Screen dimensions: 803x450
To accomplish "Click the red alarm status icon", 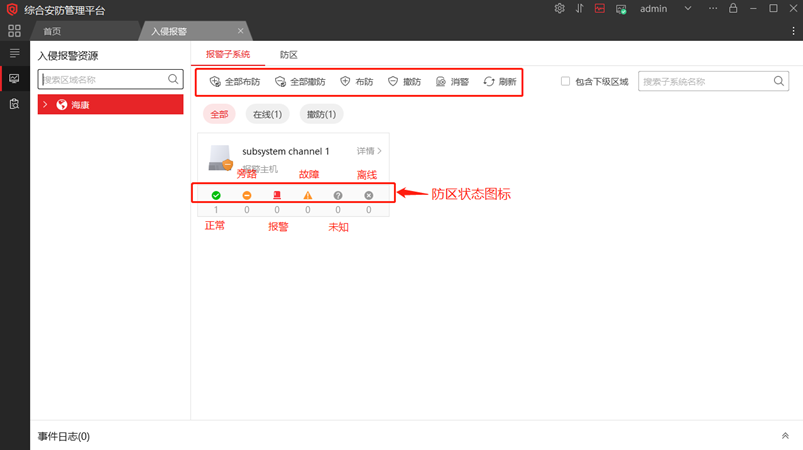I will click(x=277, y=195).
